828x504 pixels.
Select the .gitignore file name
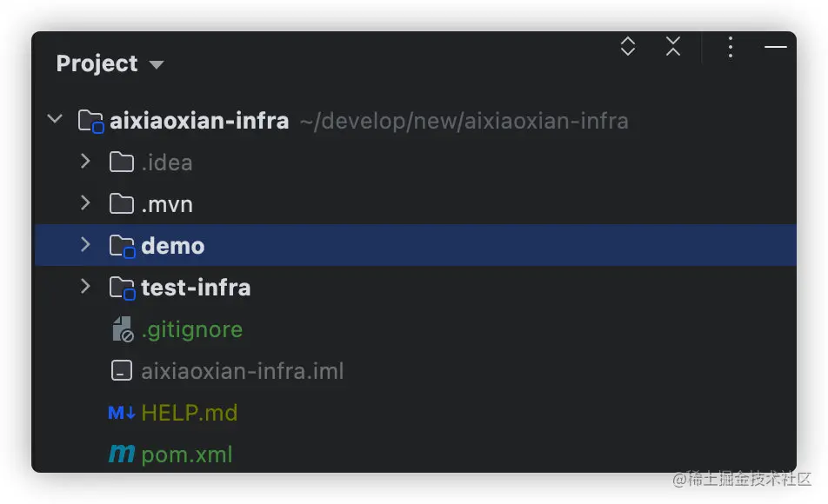pyautogui.click(x=191, y=329)
